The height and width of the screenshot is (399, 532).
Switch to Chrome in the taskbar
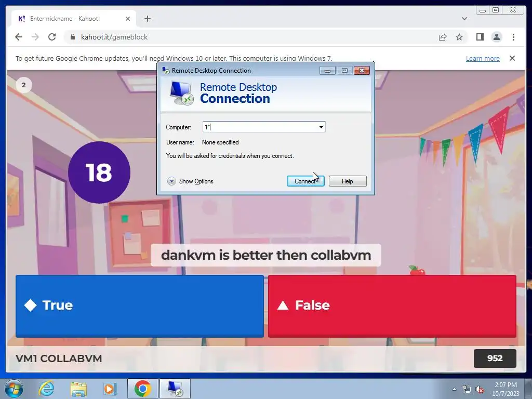(143, 389)
